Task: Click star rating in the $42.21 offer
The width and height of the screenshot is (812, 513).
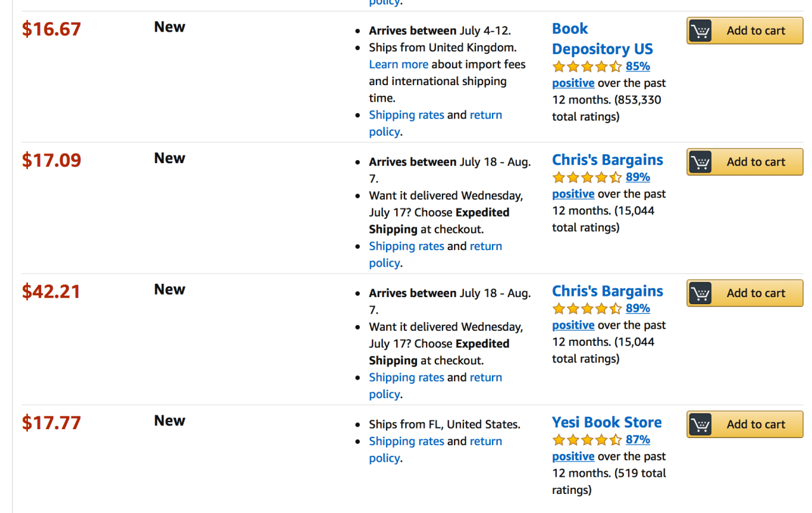Action: [x=587, y=309]
